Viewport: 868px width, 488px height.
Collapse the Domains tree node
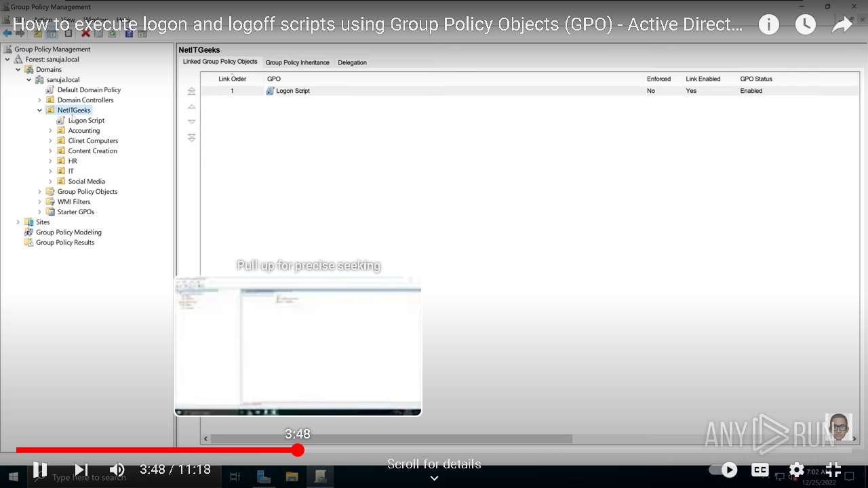(x=18, y=70)
